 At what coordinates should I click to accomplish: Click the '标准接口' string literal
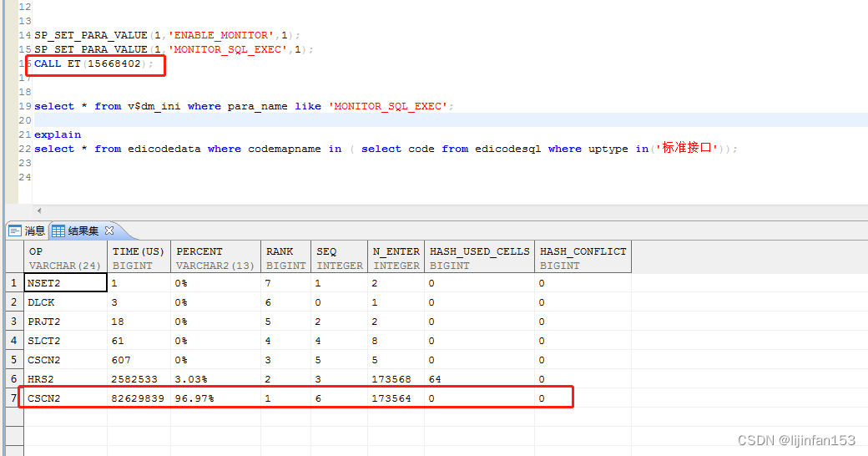(686, 148)
